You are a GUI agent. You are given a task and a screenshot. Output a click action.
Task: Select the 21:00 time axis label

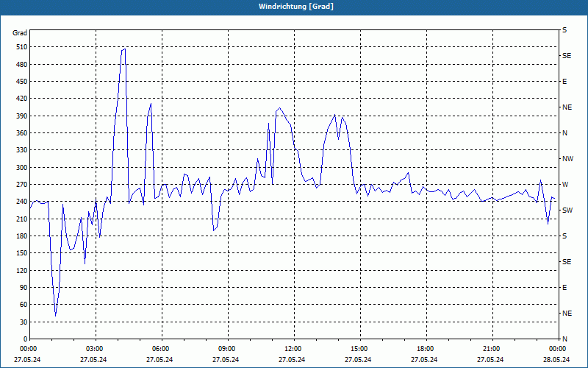tap(492, 349)
